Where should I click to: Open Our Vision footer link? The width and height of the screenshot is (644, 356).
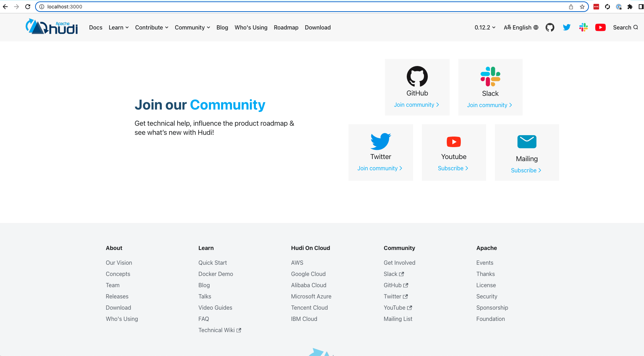click(x=119, y=263)
